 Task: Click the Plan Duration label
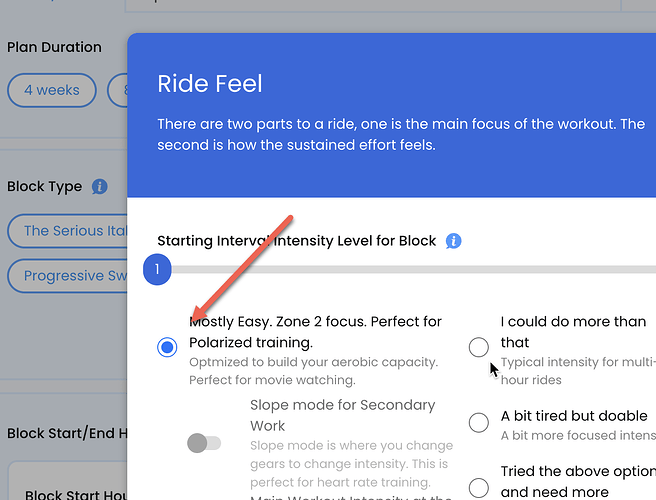(54, 47)
